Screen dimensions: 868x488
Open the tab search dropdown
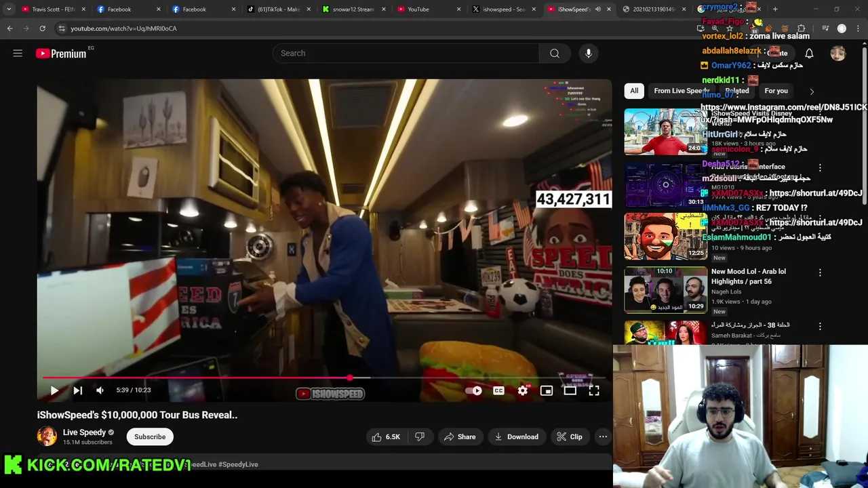(x=8, y=9)
